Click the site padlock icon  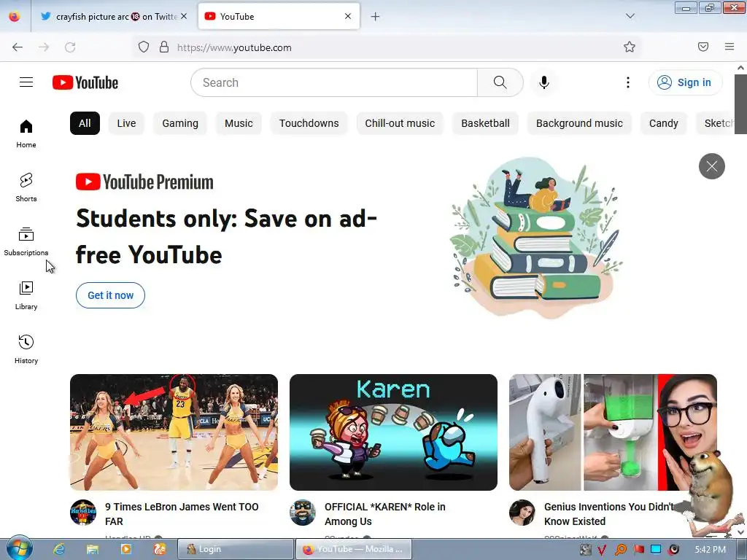tap(164, 47)
